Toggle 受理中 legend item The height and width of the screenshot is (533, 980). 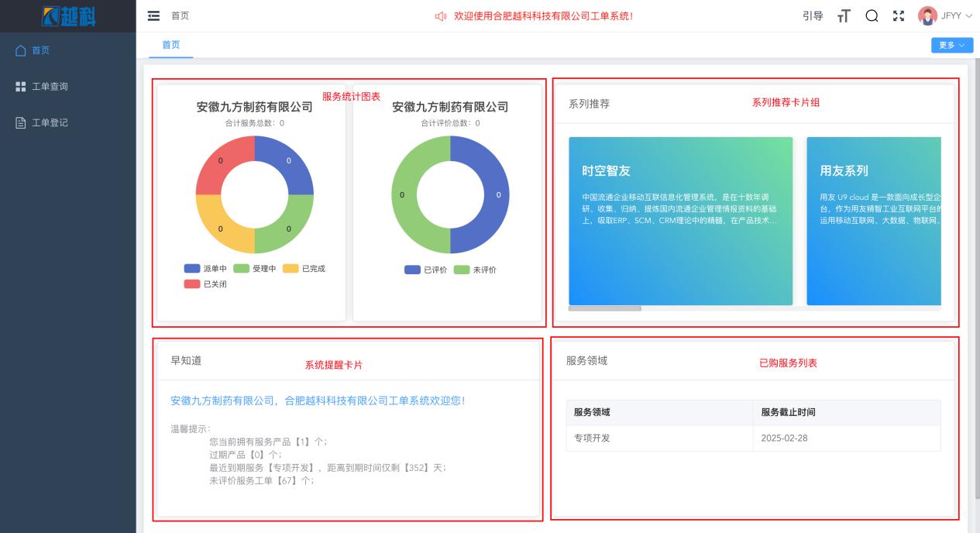(255, 269)
